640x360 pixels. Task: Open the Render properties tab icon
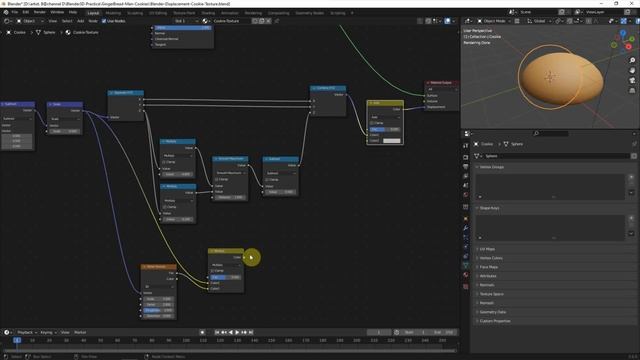(466, 157)
